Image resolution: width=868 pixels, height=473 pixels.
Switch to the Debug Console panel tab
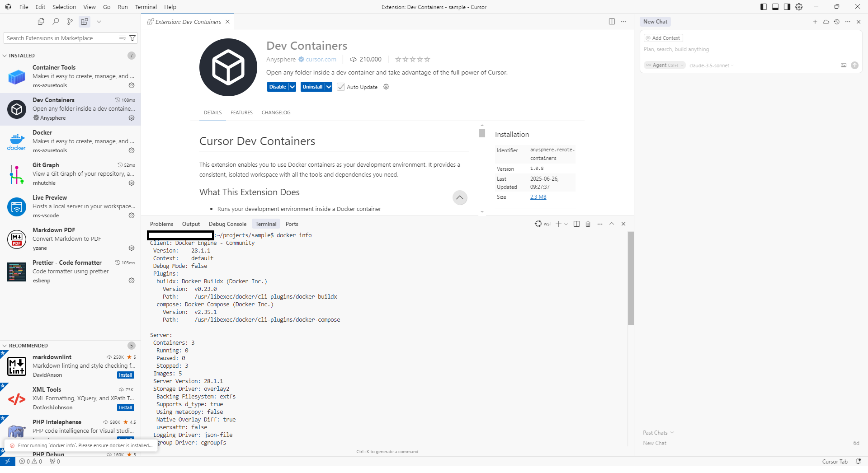pyautogui.click(x=227, y=224)
